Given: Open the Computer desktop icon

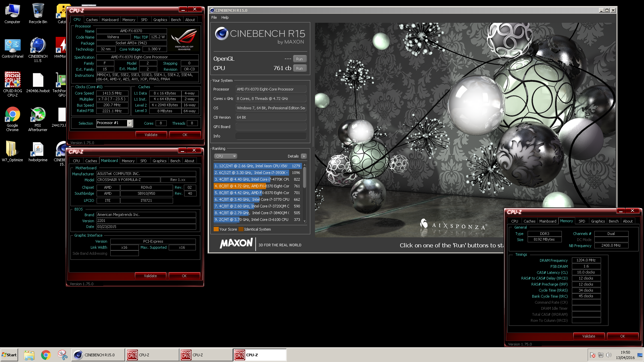Looking at the screenshot, I should 12,13.
